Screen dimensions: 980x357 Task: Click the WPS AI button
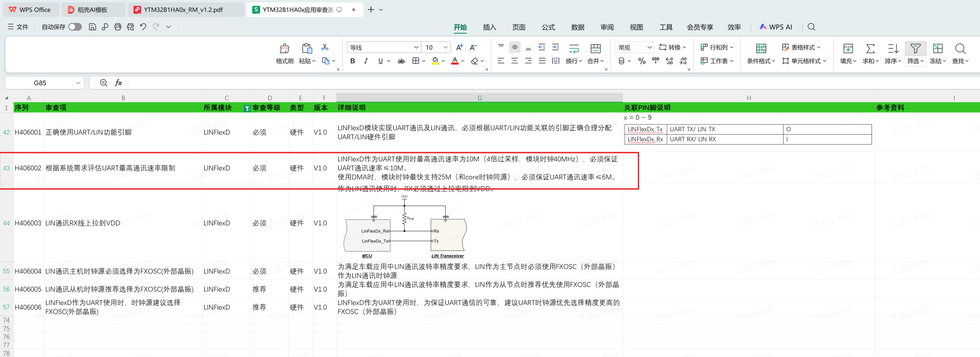tap(775, 27)
